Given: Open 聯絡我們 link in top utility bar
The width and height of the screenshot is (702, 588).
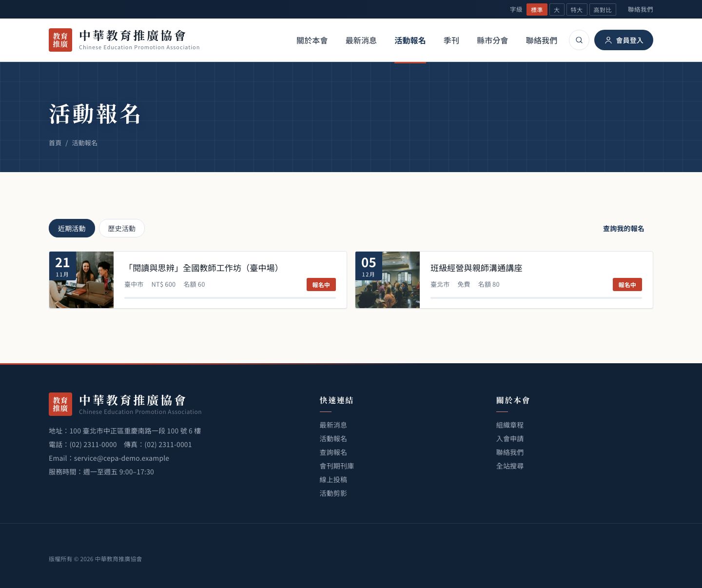Looking at the screenshot, I should (x=641, y=10).
